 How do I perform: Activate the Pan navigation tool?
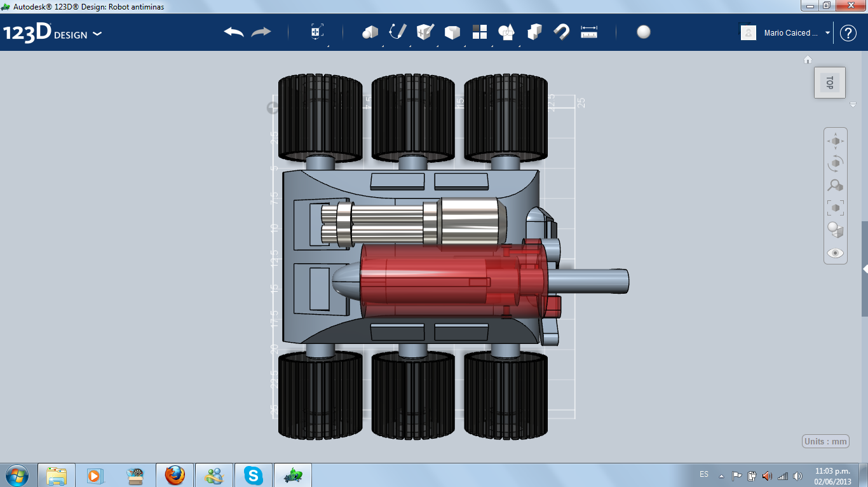[836, 141]
